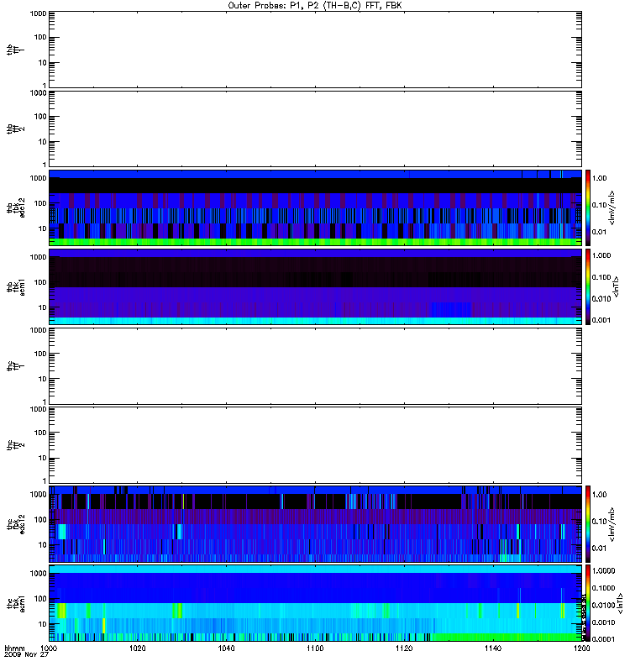
Task: Click the "thb fft 1" y-axis label of the top panel
Action: (16, 50)
